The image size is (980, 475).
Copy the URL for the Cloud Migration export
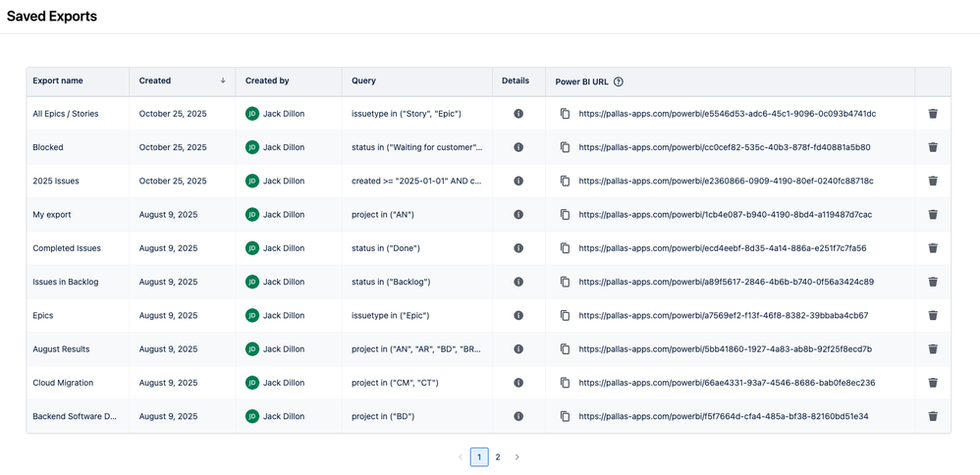point(565,383)
